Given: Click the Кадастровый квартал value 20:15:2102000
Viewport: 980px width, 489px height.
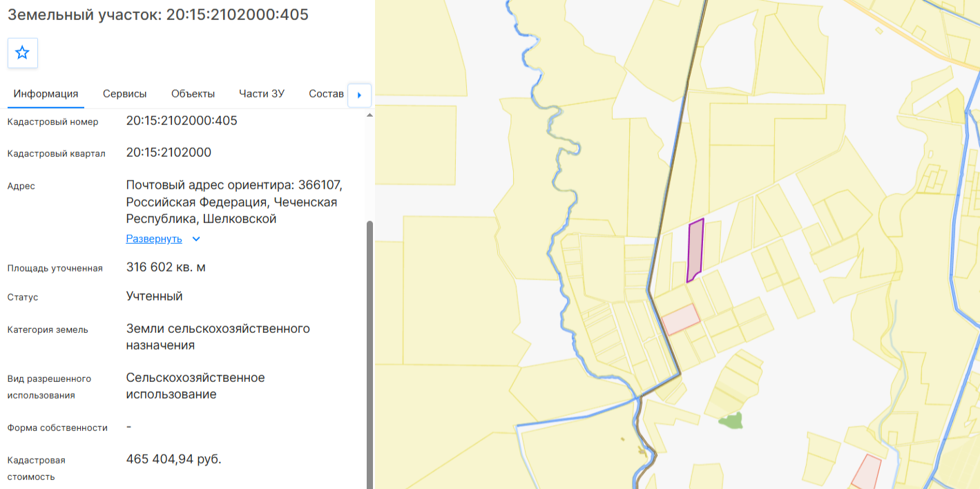Looking at the screenshot, I should (x=169, y=153).
